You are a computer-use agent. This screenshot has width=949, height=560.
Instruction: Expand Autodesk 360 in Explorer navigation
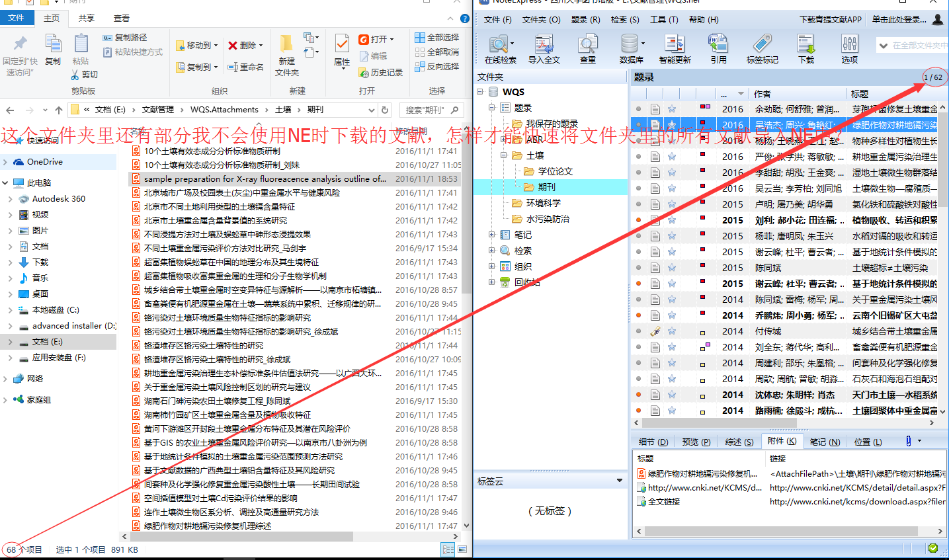pyautogui.click(x=11, y=199)
